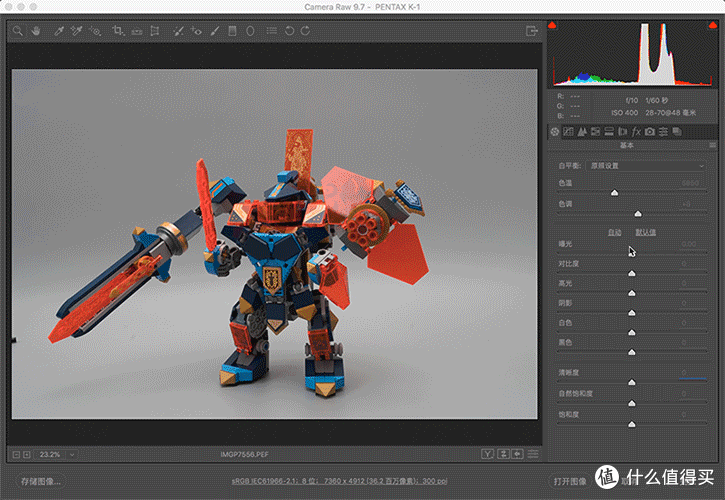Activate the Graduated Filter tool

coord(232,31)
